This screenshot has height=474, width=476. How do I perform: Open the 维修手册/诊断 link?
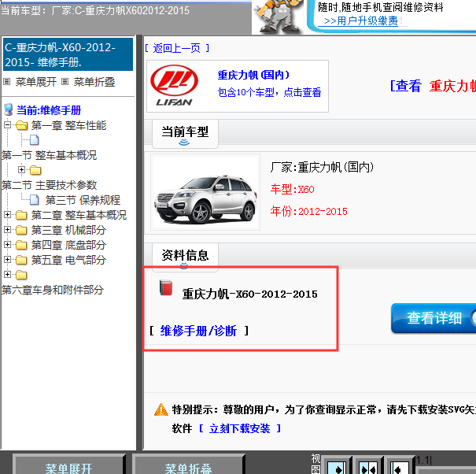(198, 331)
